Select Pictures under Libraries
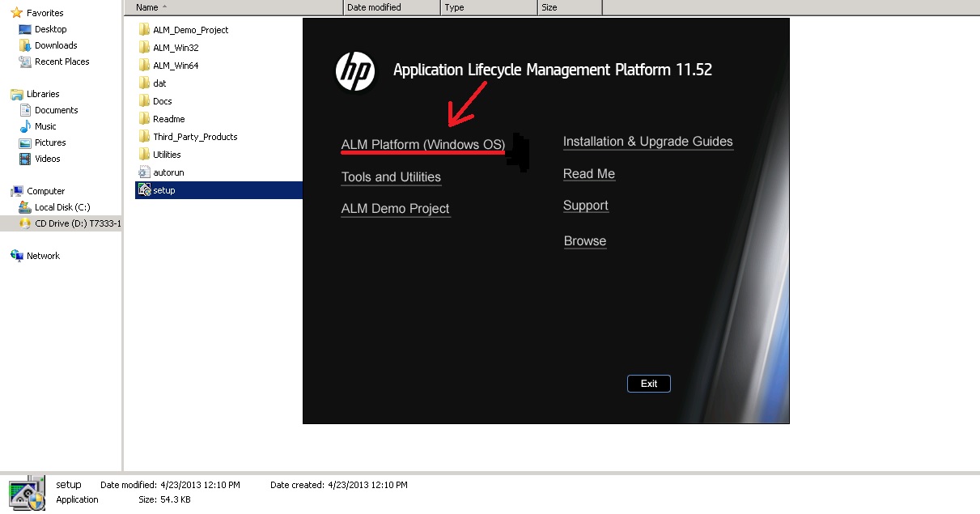This screenshot has width=980, height=514. (50, 142)
